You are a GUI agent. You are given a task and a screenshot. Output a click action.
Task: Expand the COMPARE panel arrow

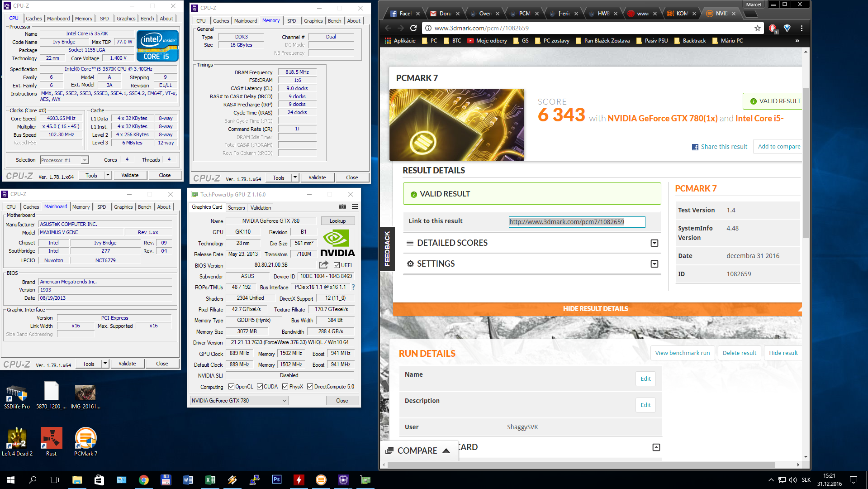(x=446, y=451)
